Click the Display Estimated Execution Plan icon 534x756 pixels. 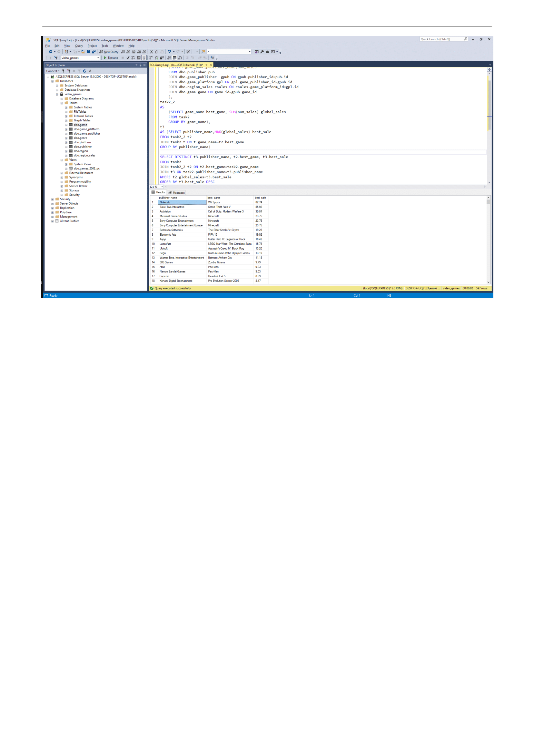(133, 58)
